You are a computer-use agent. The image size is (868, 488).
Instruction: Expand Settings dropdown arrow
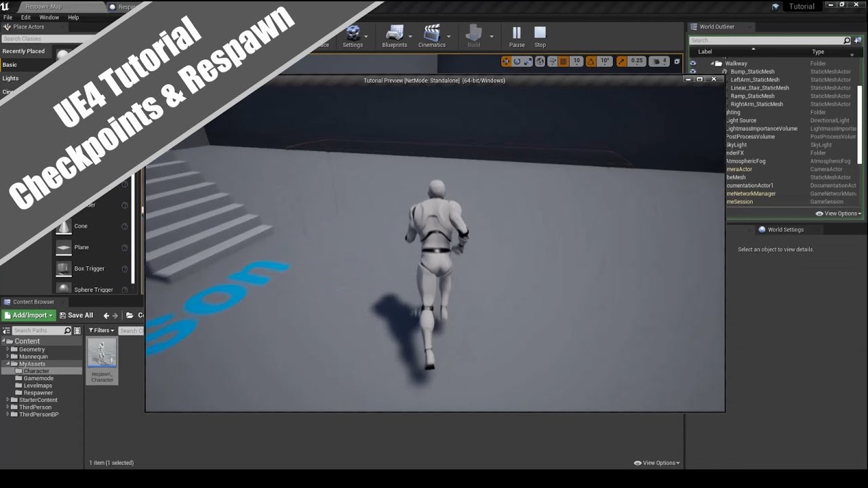(x=367, y=37)
